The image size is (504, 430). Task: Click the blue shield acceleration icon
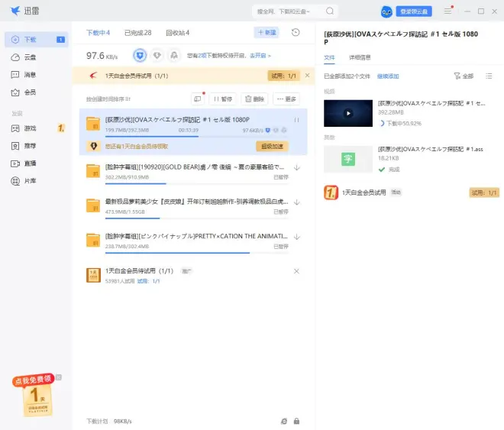[140, 56]
